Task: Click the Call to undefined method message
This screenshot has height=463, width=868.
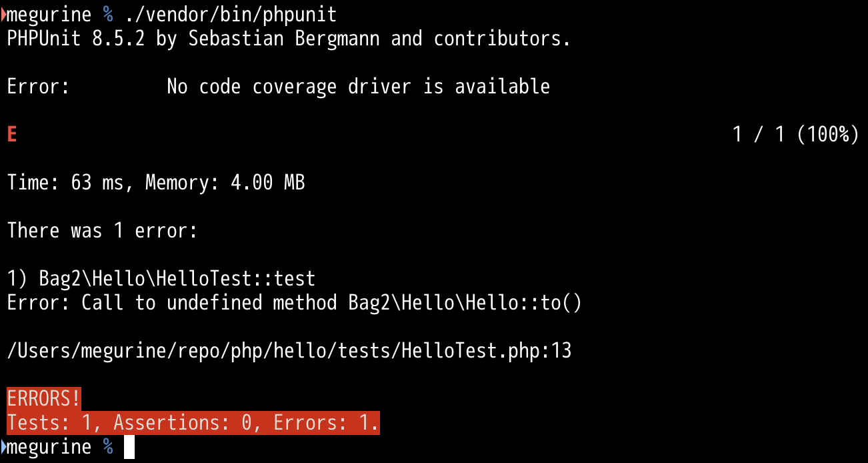Action: [x=209, y=302]
